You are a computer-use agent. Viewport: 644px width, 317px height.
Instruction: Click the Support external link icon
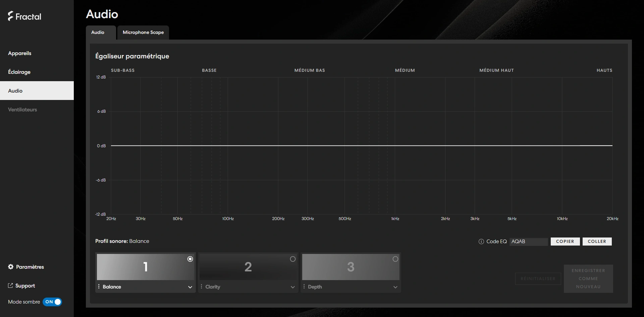click(10, 285)
